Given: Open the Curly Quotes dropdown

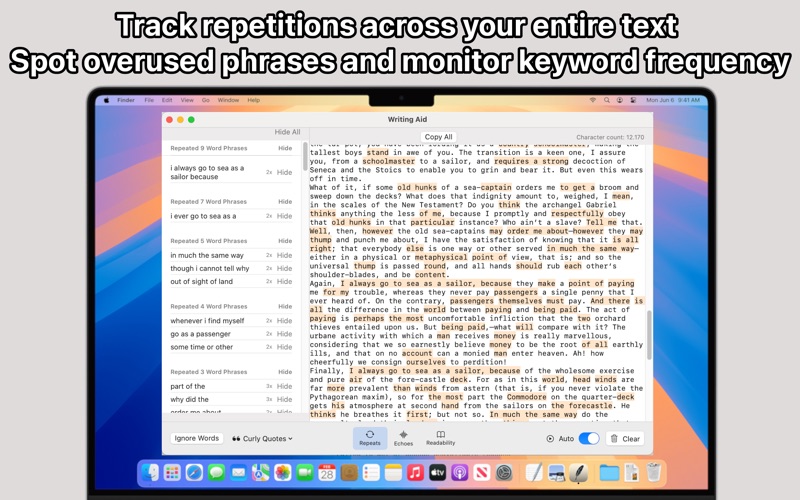Looking at the screenshot, I should pyautogui.click(x=262, y=438).
